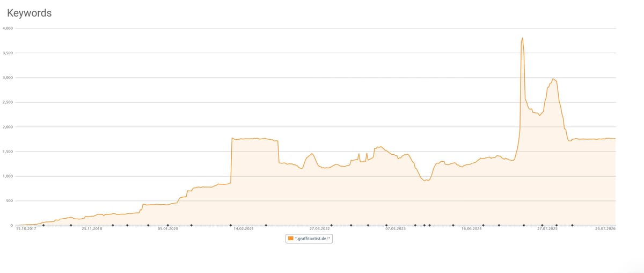Image resolution: width=644 pixels, height=273 pixels.
Task: Toggle the *.graffitiartist.de/* series in the legend
Action: pos(310,238)
